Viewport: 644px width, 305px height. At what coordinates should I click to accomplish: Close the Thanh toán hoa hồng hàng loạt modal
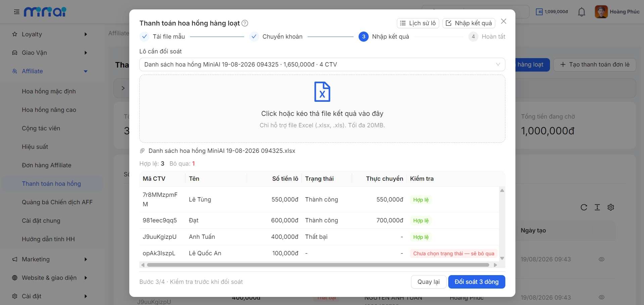tap(504, 21)
